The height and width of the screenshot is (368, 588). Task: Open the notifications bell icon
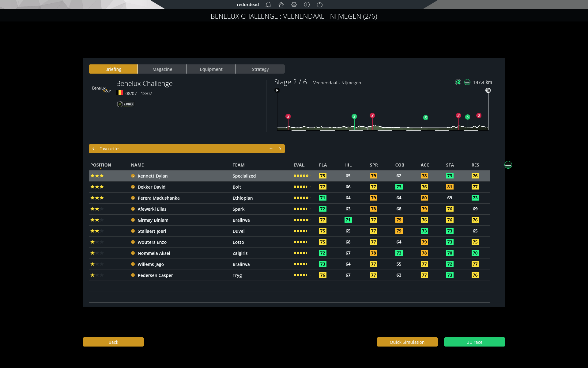click(268, 5)
